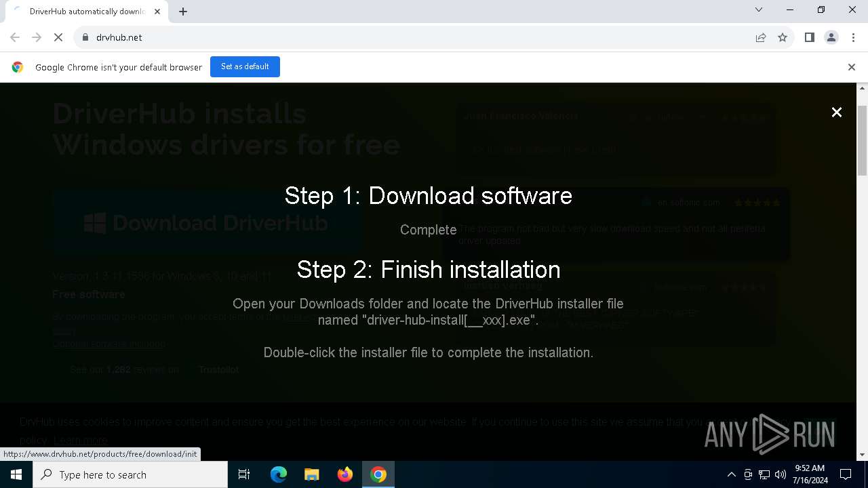Click the network tray icon
This screenshot has height=488, width=868.
pyautogui.click(x=764, y=474)
